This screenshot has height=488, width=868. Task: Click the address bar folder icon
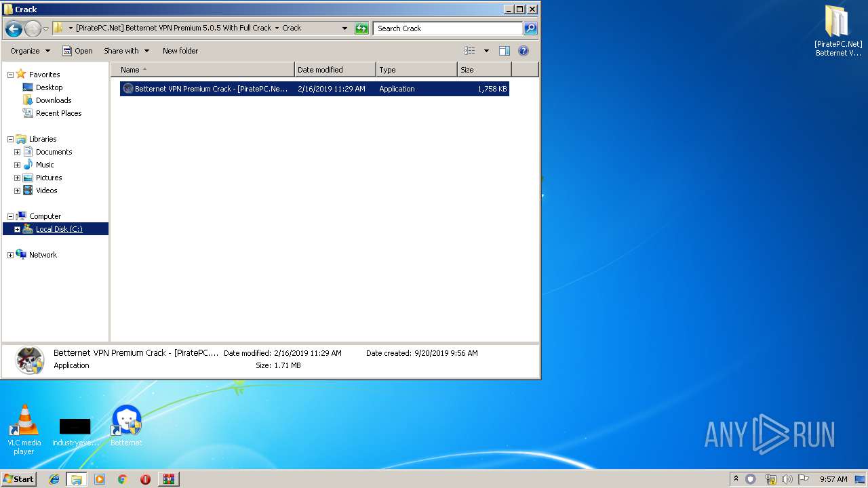point(58,28)
